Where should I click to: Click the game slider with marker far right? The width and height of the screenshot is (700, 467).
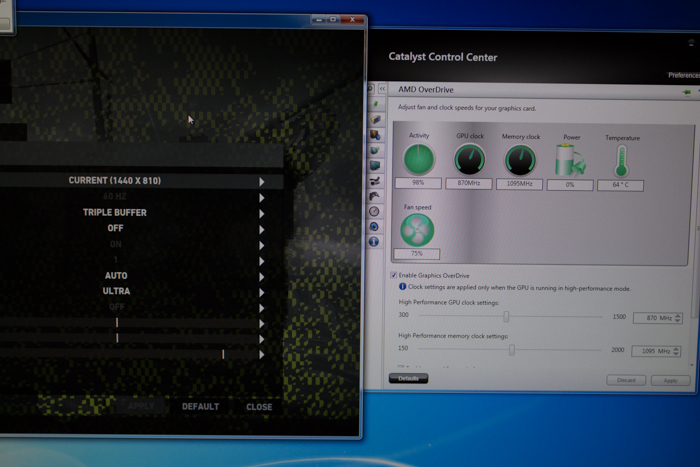point(129,354)
